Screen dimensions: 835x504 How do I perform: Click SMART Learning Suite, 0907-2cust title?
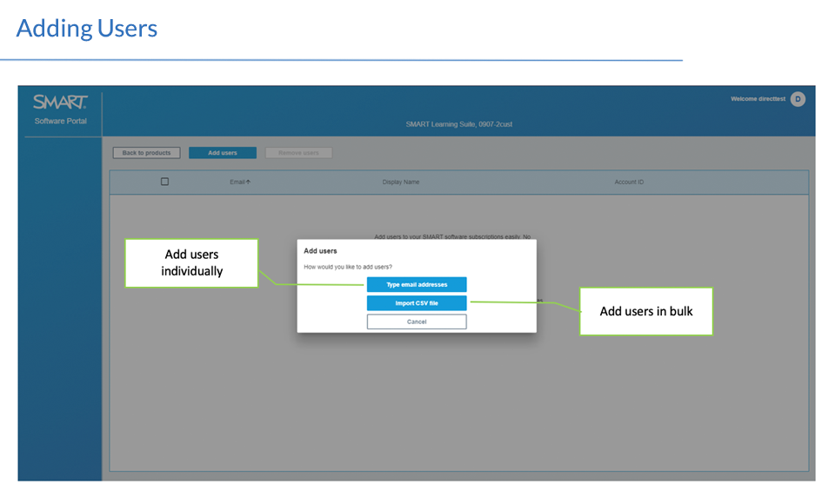click(x=459, y=124)
